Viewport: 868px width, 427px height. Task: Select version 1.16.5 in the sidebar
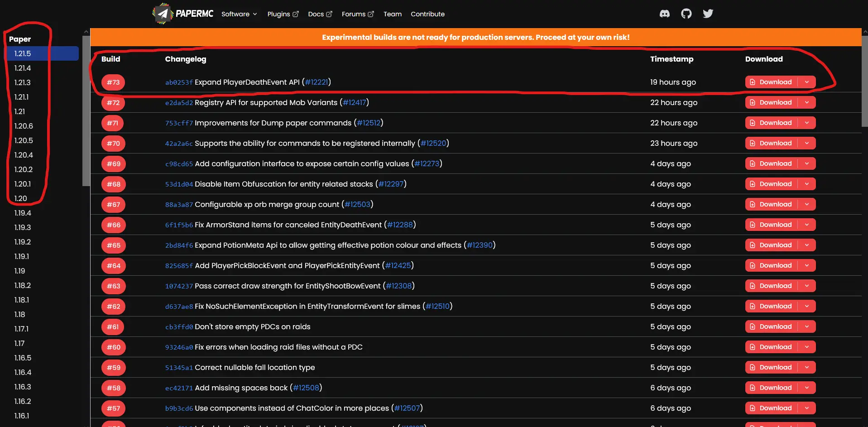pyautogui.click(x=23, y=358)
